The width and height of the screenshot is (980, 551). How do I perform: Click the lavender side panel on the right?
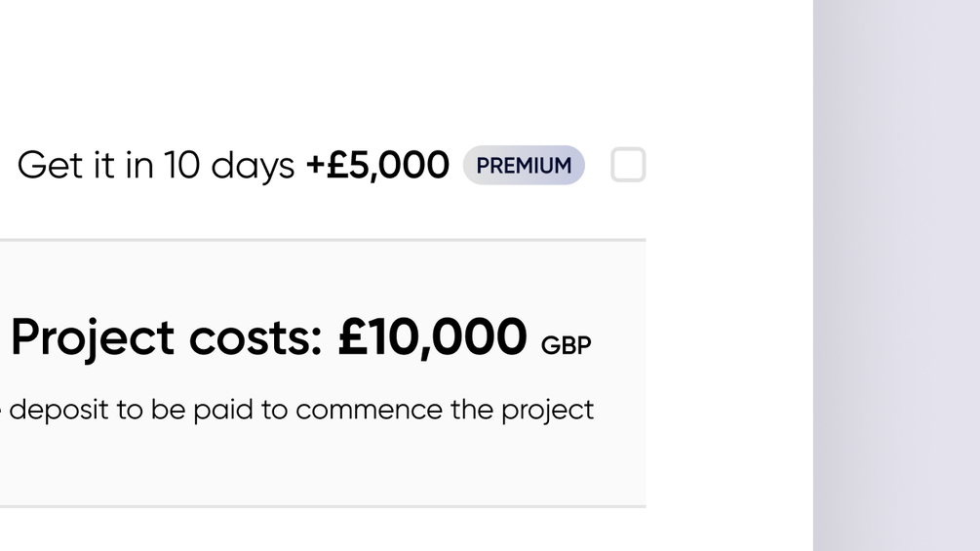pos(895,275)
